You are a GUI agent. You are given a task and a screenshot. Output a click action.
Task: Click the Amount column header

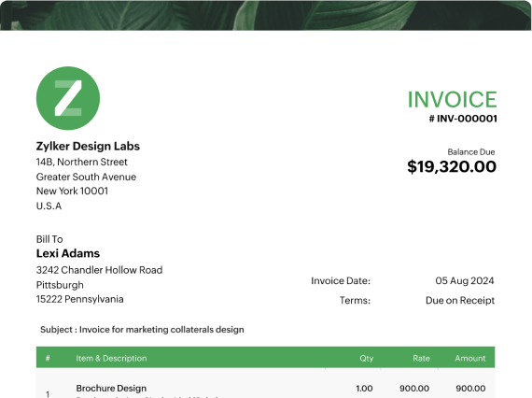[470, 358]
